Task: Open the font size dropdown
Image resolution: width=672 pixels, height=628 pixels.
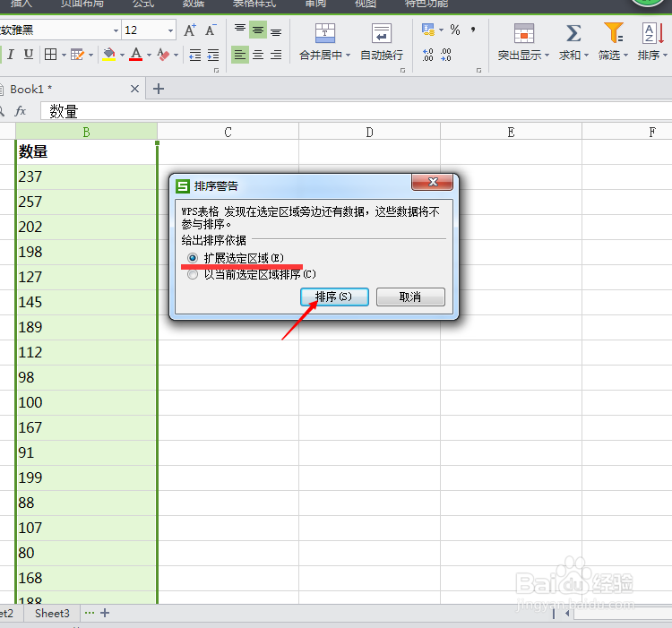Action: (x=170, y=30)
